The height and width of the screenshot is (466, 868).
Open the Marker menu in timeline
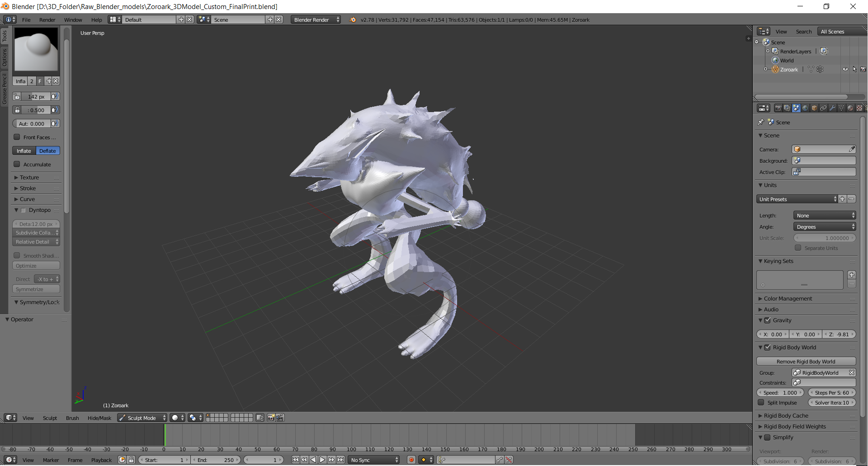coord(51,460)
